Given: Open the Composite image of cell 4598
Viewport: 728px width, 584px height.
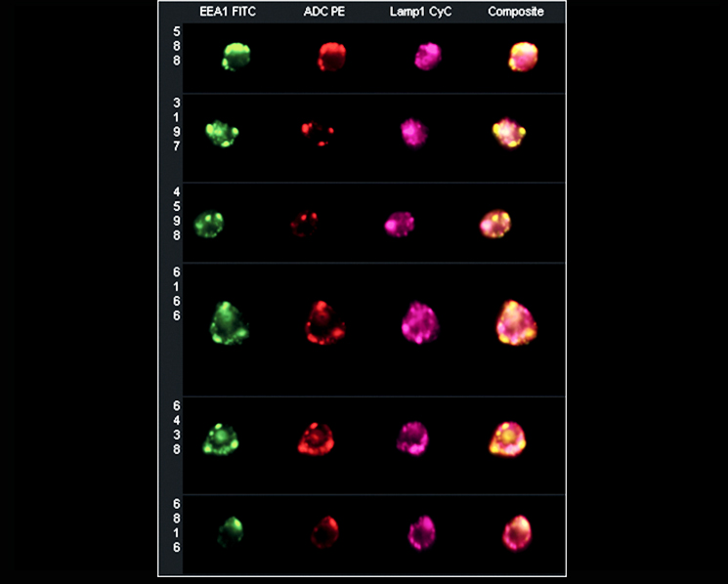Looking at the screenshot, I should point(494,224).
